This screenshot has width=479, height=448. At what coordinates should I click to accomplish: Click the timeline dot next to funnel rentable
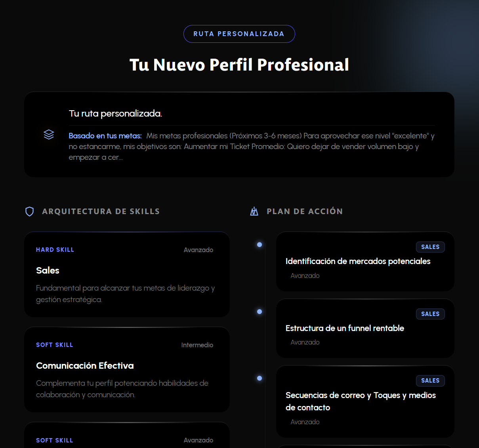260,312
